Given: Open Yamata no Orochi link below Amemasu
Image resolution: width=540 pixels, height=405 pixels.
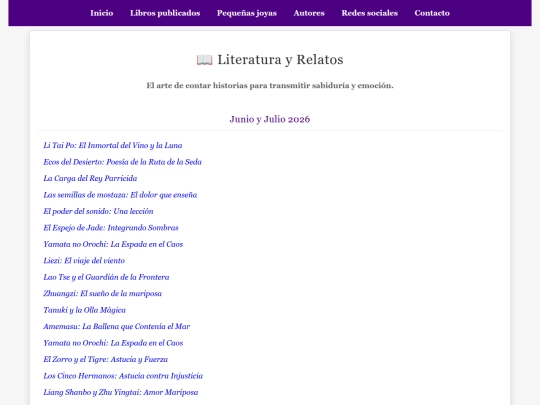Looking at the screenshot, I should (113, 343).
